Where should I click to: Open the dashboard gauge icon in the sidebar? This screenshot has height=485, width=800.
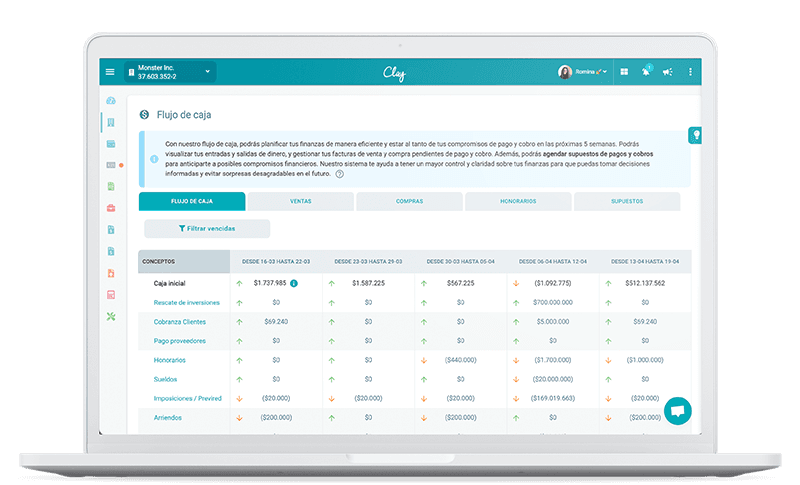[x=111, y=100]
